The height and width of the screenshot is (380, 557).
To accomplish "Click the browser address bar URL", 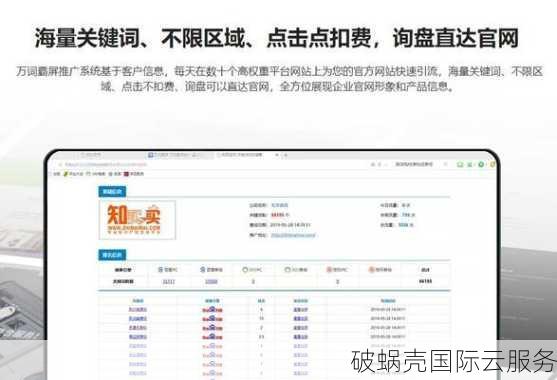I will click(x=106, y=164).
